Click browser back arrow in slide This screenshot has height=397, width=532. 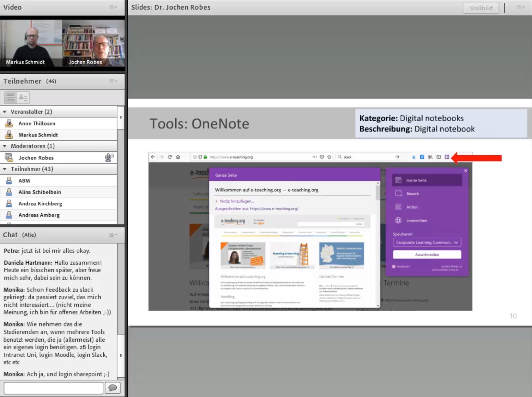(x=153, y=157)
